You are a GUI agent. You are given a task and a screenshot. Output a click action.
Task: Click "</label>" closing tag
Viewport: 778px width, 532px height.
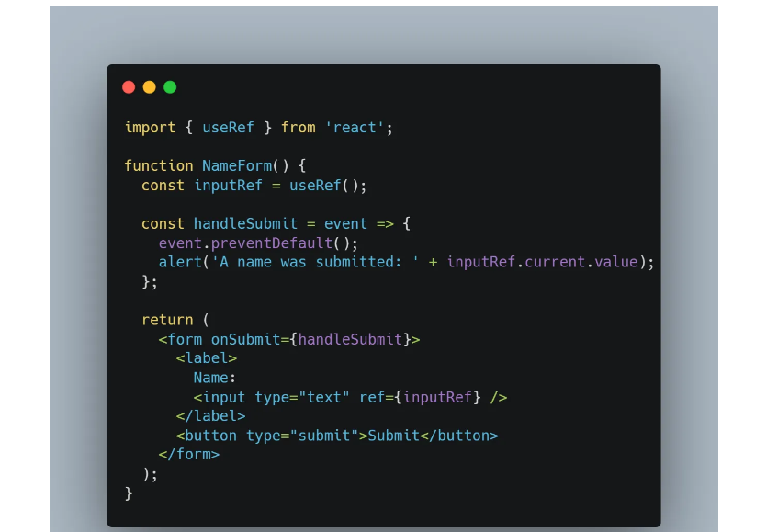point(211,416)
